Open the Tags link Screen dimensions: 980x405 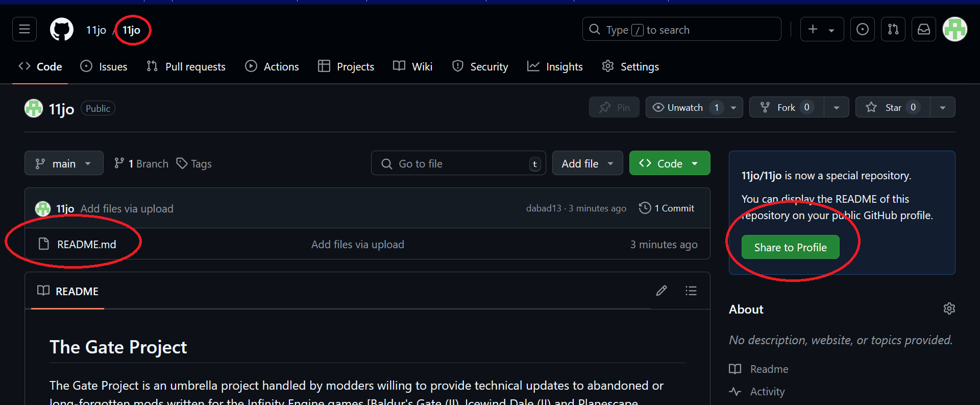[x=194, y=163]
